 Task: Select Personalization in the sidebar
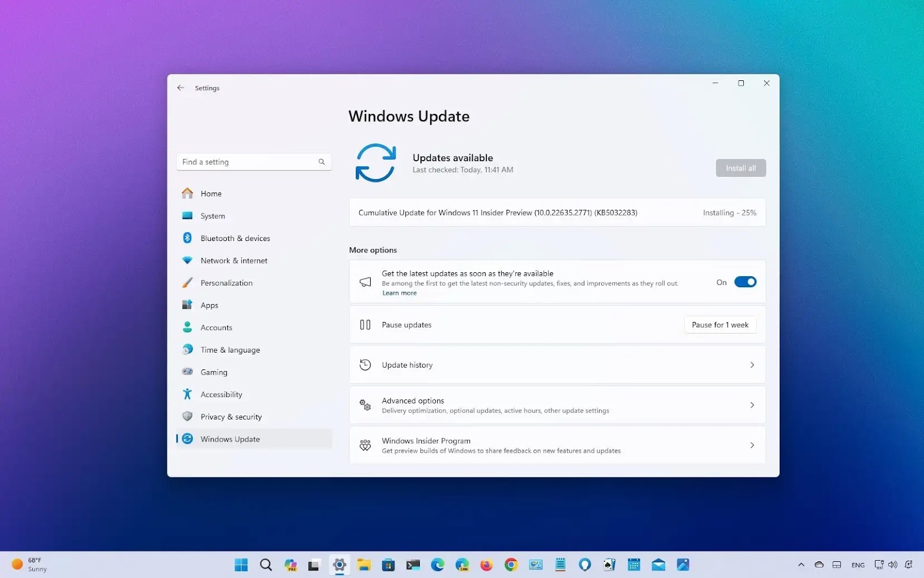[x=254, y=283]
